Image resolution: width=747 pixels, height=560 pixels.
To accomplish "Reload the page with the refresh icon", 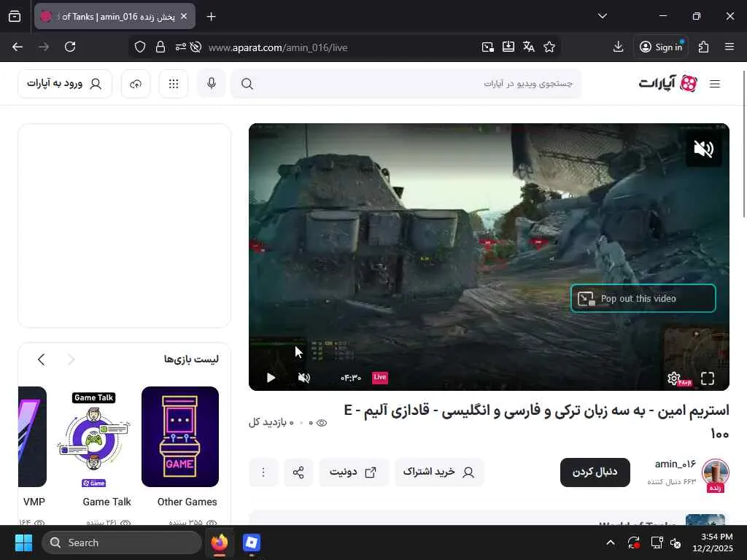I will tap(70, 47).
